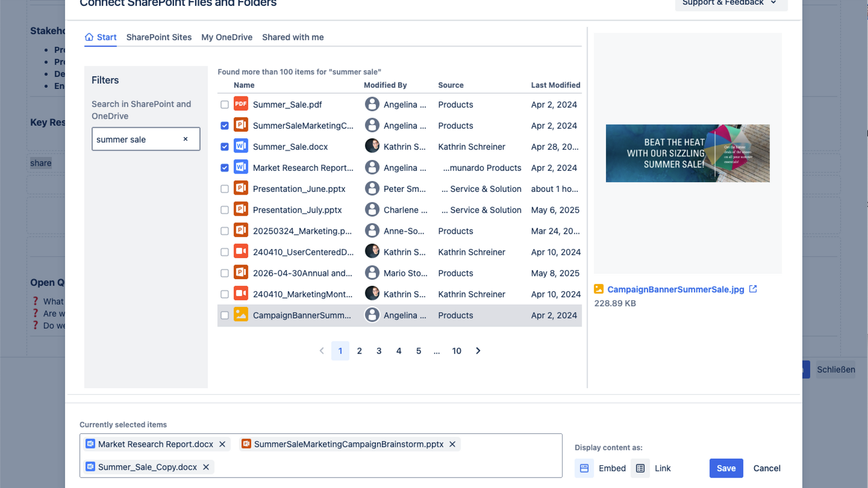Clear the summer sale search field
868x488 pixels.
pos(186,139)
